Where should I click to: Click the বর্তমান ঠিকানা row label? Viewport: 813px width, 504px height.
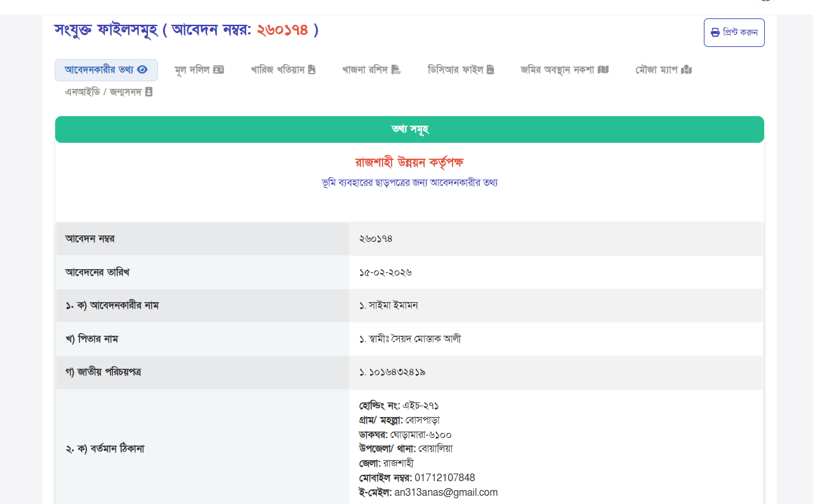pyautogui.click(x=105, y=449)
